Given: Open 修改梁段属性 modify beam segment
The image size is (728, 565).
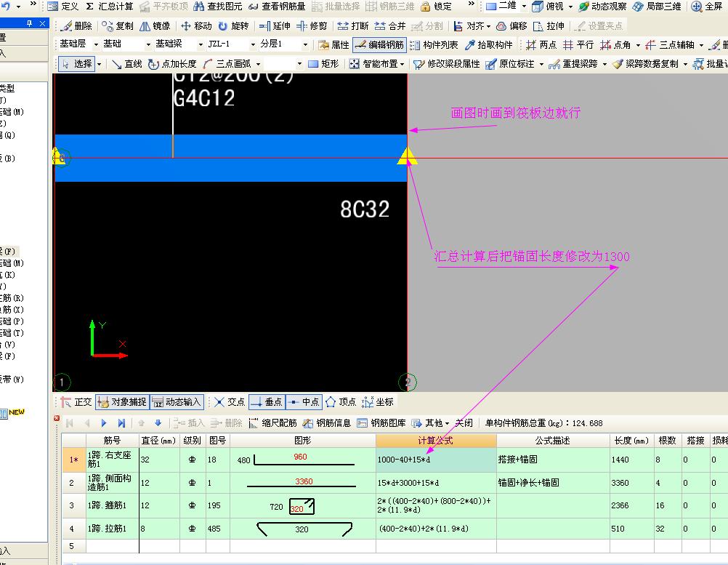Looking at the screenshot, I should (447, 64).
